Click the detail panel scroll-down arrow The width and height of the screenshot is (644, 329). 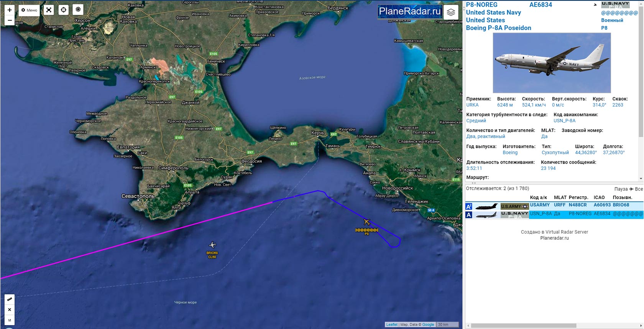click(x=641, y=179)
